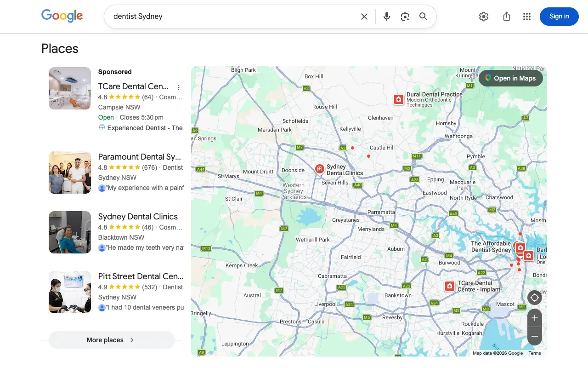Viewport: 588px width, 368px height.
Task: Click 'Experienced Dentist - The' text
Action: 145,128
